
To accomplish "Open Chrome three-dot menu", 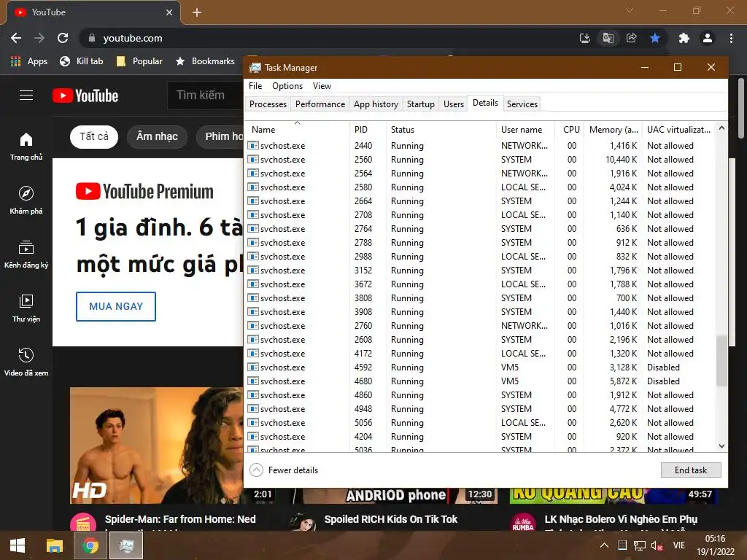I will pyautogui.click(x=731, y=38).
